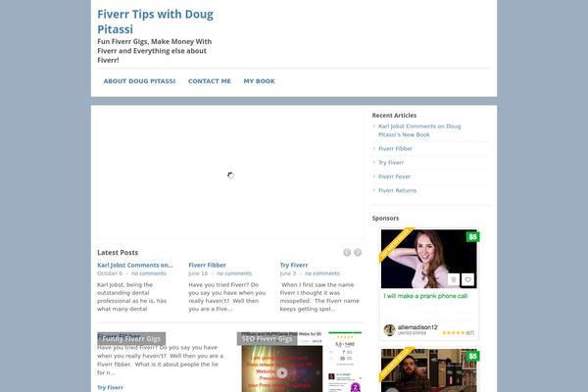Click the Sponsors heading
The width and height of the screenshot is (588, 392).
[x=385, y=218]
